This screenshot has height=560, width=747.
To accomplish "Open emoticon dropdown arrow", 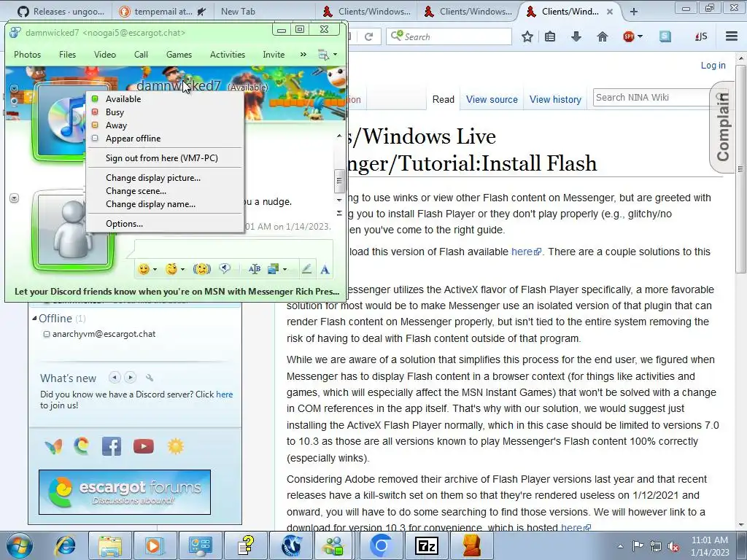I will [155, 270].
